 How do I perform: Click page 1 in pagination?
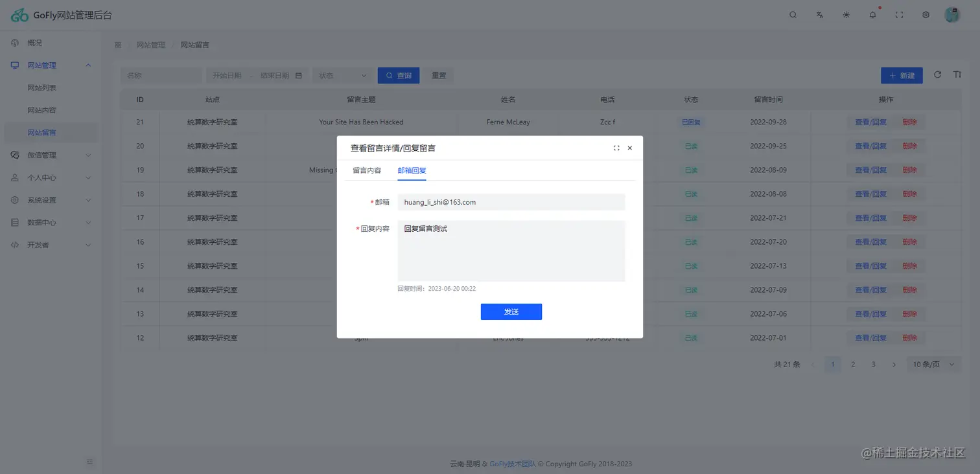point(833,365)
